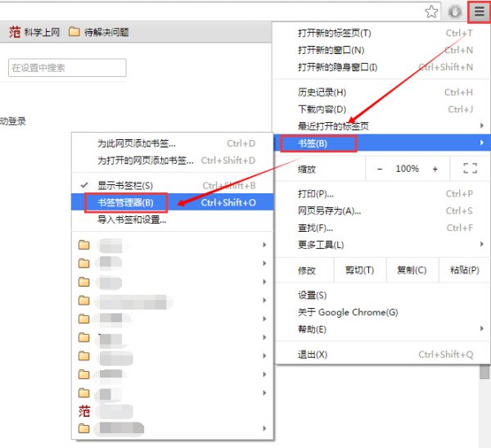Select 书签管理器 from the submenu
Viewport: 491px width, 448px height.
[x=125, y=202]
